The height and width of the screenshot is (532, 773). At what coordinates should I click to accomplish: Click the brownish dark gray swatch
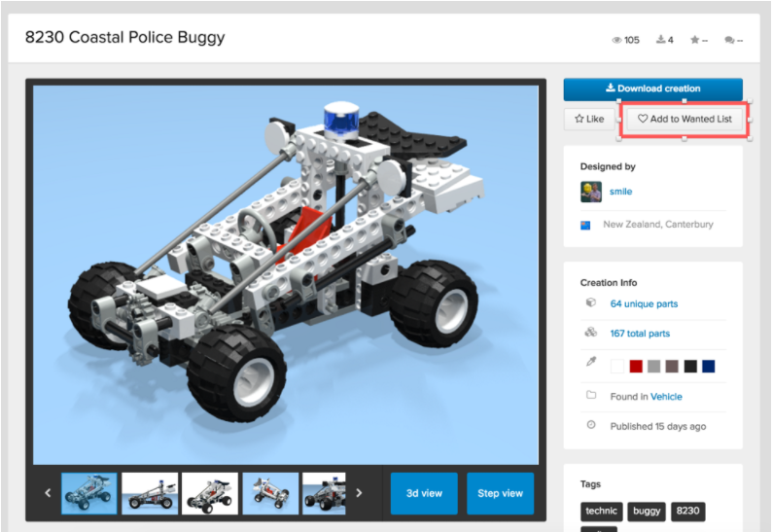tap(672, 367)
